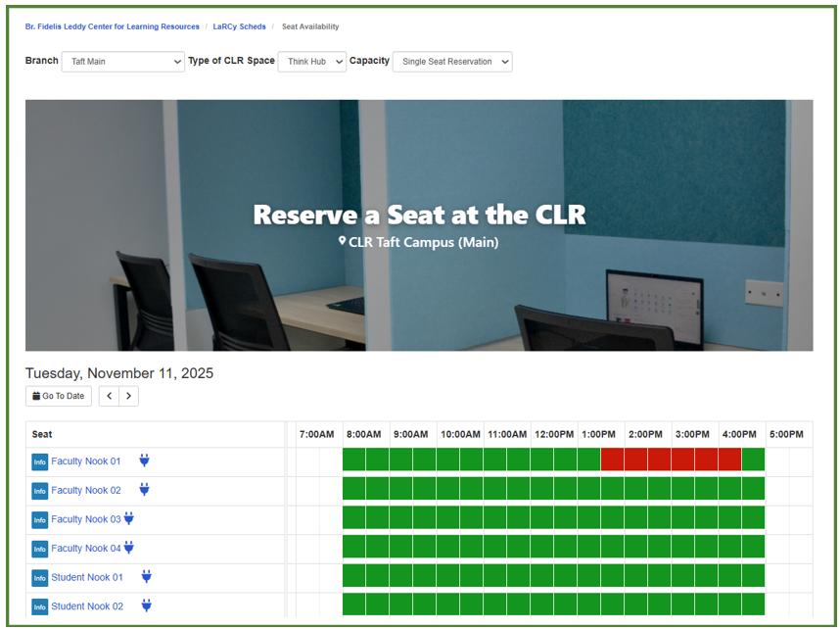Click the red 1:00PM slot for Faculty Nook 01
840x629 pixels.
612,460
